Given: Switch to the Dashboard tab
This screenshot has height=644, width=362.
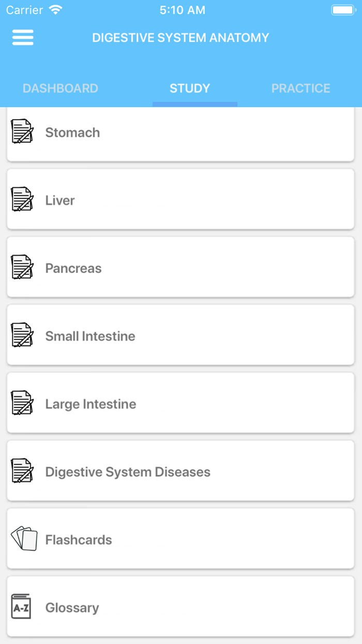Looking at the screenshot, I should click(60, 88).
